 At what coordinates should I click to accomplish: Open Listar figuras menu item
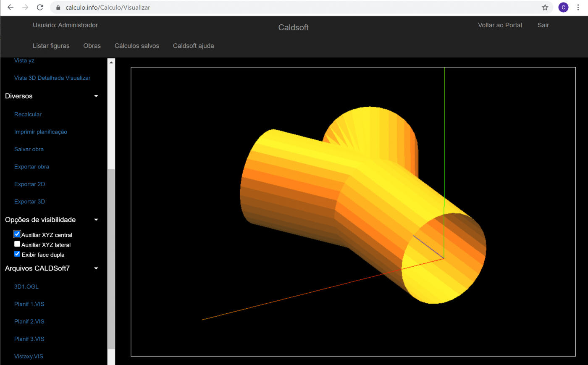point(51,46)
